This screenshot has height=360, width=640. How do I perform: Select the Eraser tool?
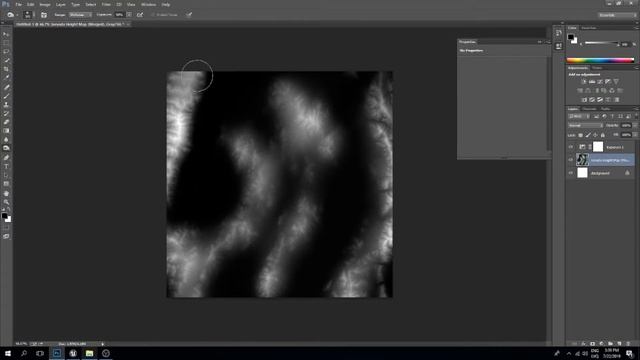(x=6, y=122)
